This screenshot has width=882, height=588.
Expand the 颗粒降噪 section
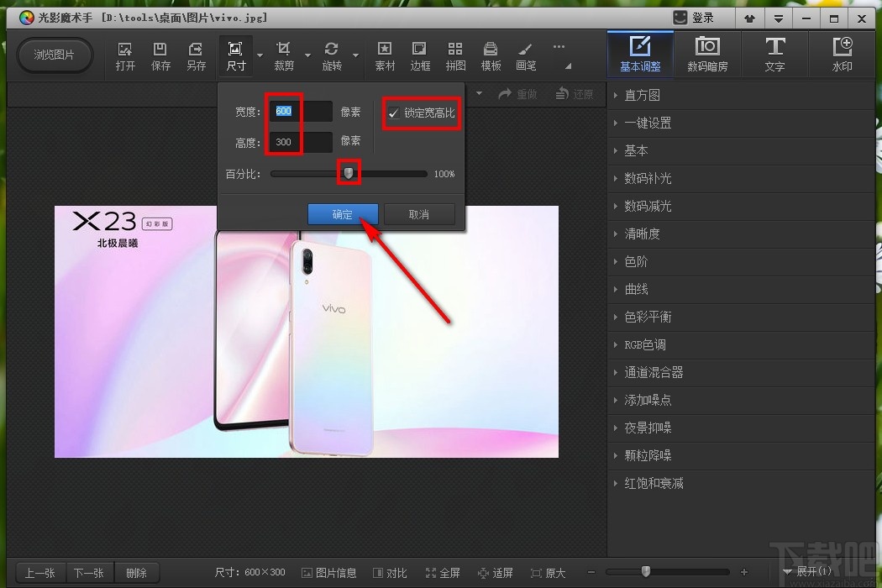point(741,455)
